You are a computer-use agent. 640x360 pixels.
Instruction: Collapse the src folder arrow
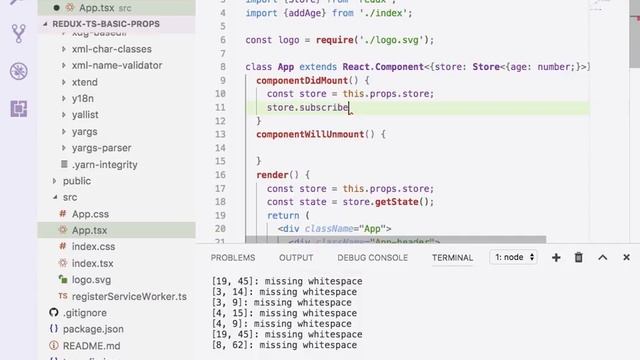click(x=55, y=197)
